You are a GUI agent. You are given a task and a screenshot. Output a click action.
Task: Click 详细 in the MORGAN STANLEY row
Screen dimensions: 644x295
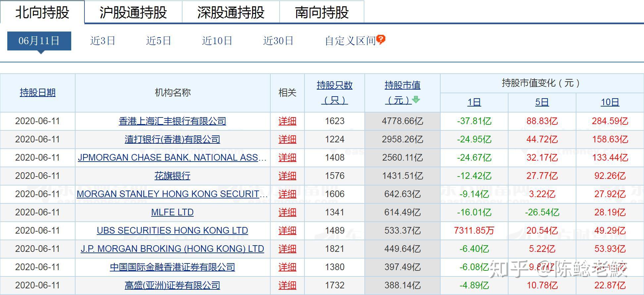point(287,194)
